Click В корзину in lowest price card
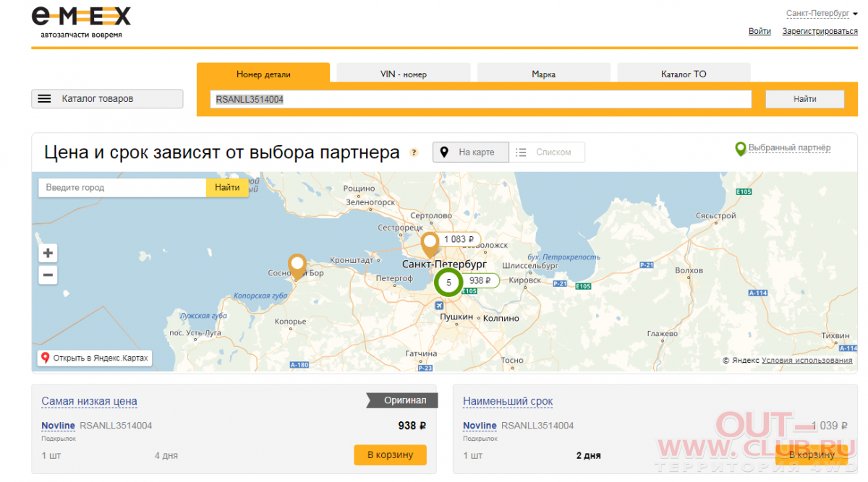 click(x=390, y=455)
